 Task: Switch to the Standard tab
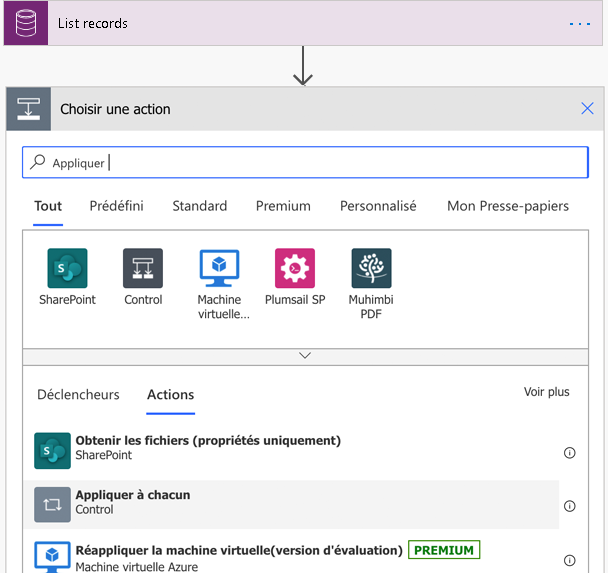[x=200, y=206]
